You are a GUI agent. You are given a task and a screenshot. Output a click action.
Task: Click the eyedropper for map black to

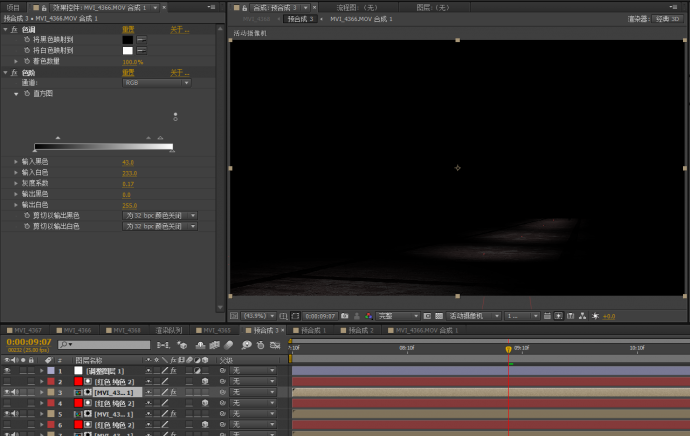141,40
